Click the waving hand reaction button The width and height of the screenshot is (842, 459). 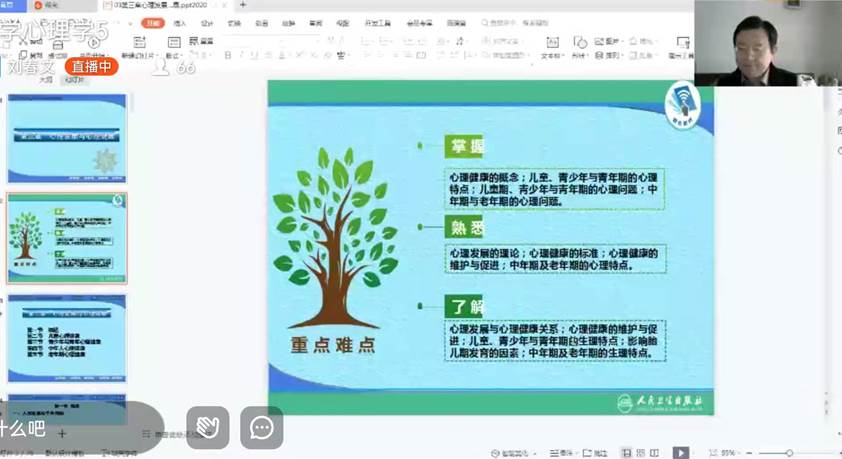click(207, 428)
